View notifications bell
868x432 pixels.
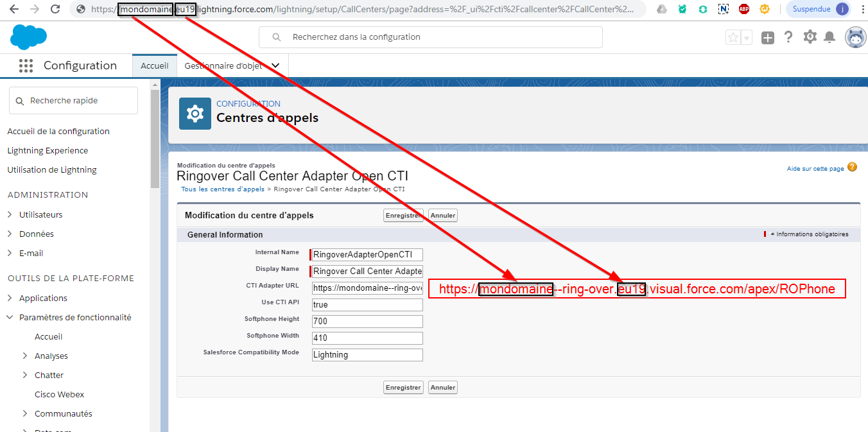click(829, 37)
